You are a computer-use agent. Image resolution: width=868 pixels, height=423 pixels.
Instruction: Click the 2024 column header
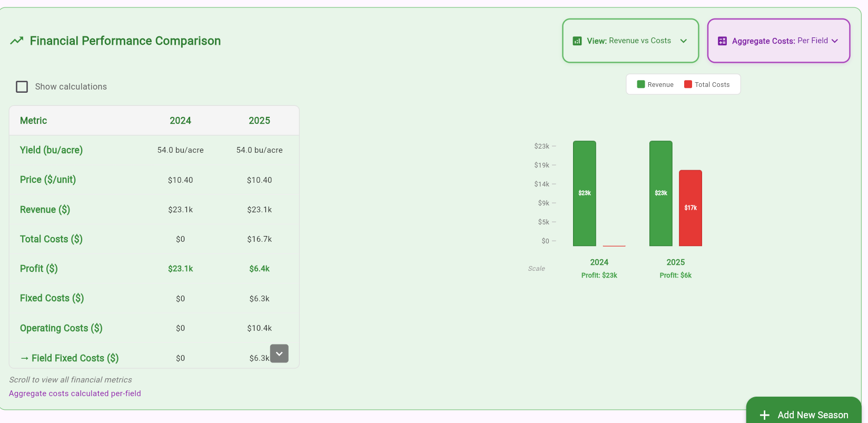point(180,121)
